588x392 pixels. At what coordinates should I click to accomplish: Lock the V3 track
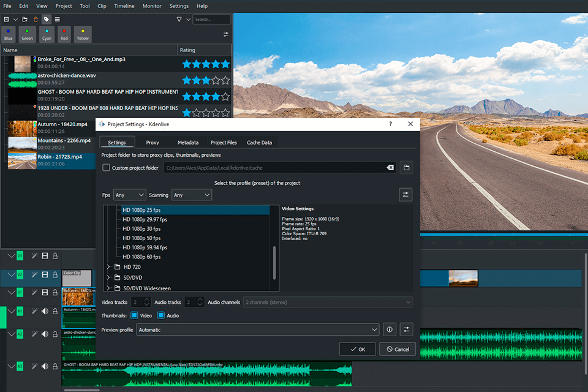[x=55, y=256]
